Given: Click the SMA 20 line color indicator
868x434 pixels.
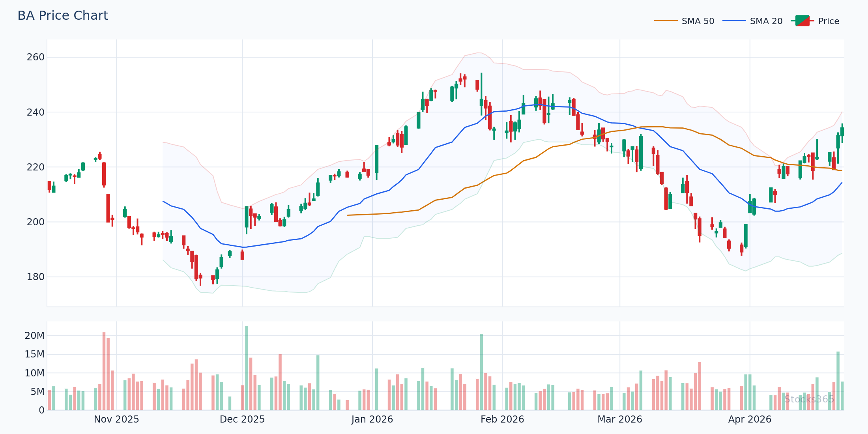Looking at the screenshot, I should [x=735, y=21].
